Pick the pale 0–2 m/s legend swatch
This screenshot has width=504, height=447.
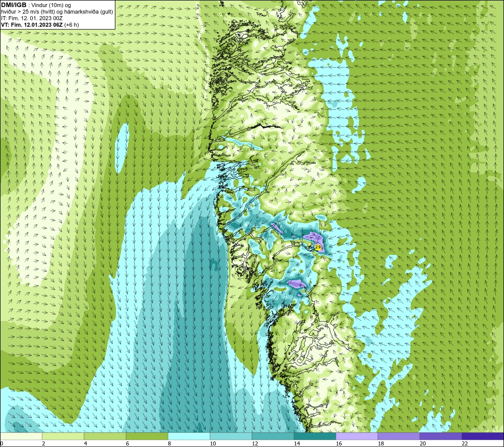pyautogui.click(x=21, y=436)
